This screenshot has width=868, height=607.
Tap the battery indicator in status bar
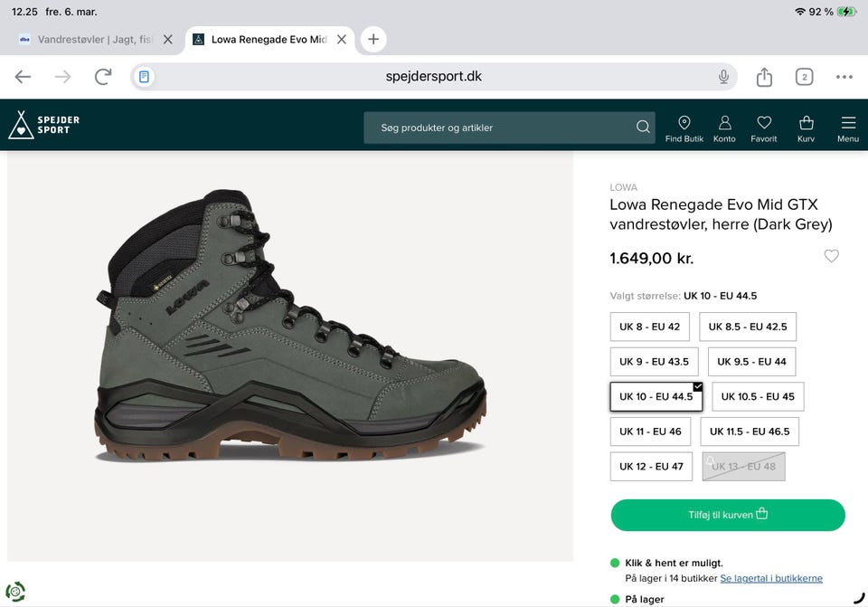[847, 12]
